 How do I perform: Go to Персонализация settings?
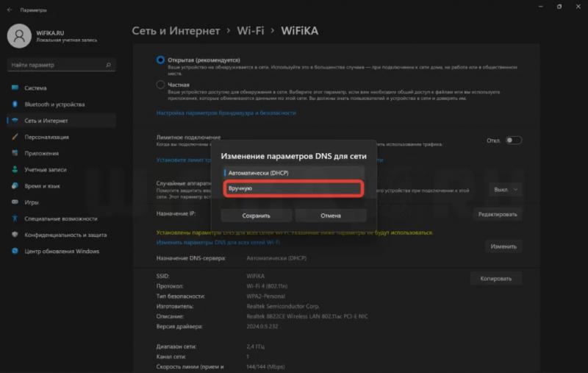tap(46, 137)
